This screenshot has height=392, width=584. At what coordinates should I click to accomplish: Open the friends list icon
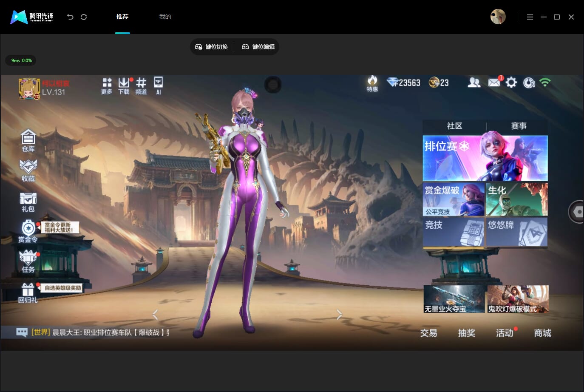(474, 82)
